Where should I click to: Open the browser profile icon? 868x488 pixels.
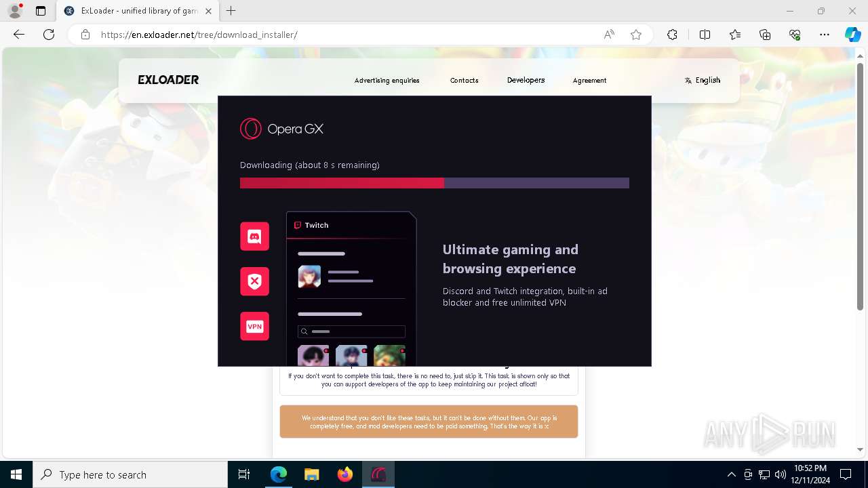tap(14, 11)
